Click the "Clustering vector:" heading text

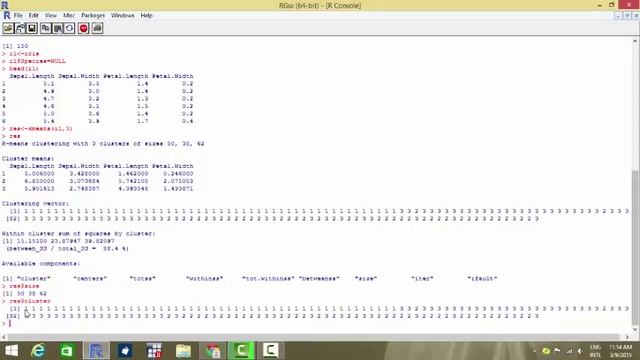[x=36, y=203]
